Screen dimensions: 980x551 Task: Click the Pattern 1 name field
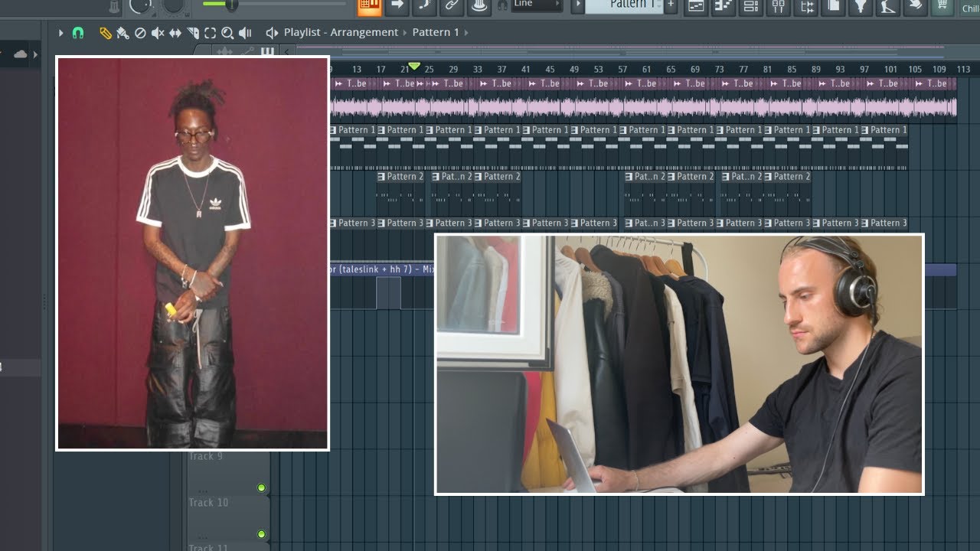tap(625, 5)
